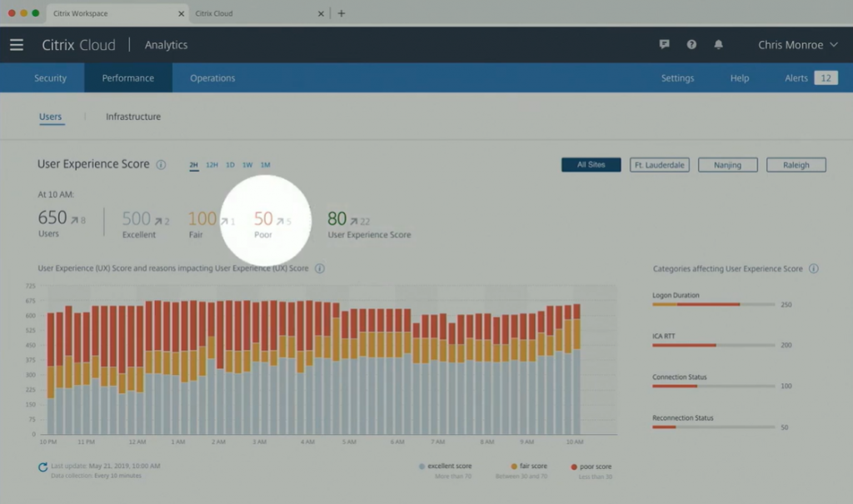Click info icon beside User Experience Score

162,165
